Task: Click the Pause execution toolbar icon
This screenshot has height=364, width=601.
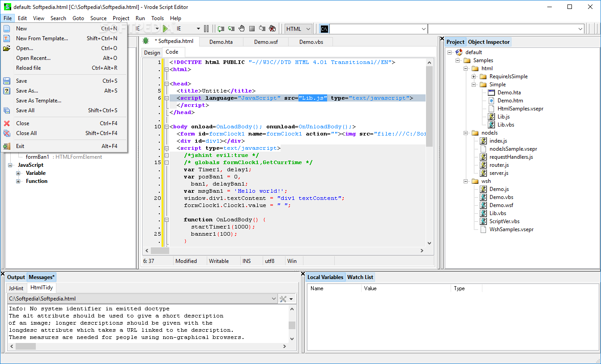Action: [206, 29]
